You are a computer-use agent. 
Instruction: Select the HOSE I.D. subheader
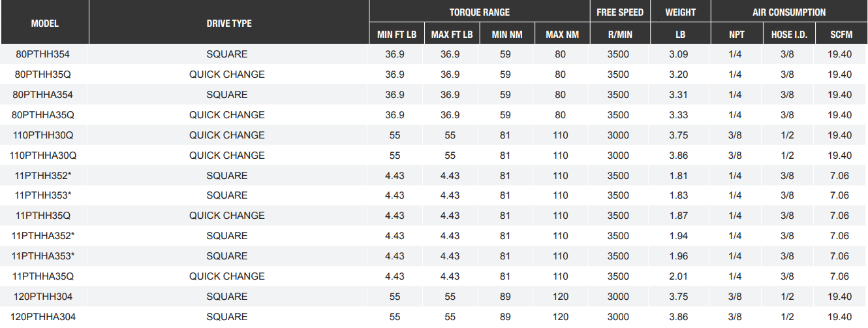[x=789, y=34]
